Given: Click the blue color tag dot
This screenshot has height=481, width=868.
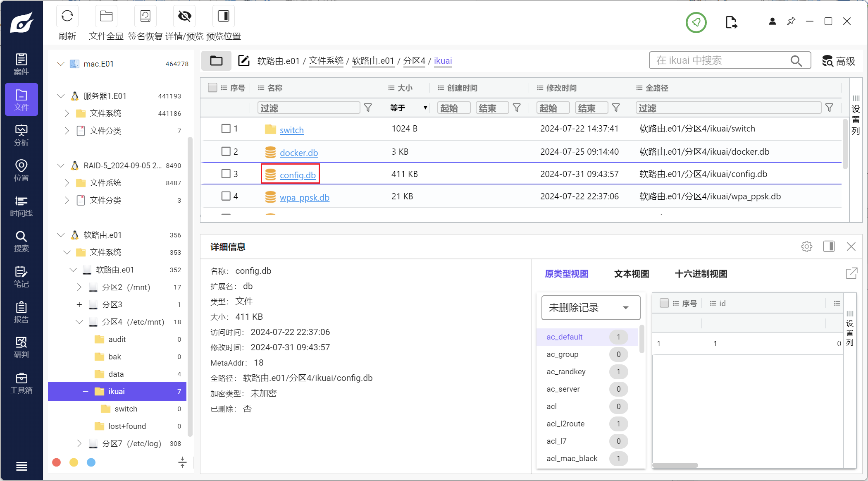Looking at the screenshot, I should click(91, 462).
